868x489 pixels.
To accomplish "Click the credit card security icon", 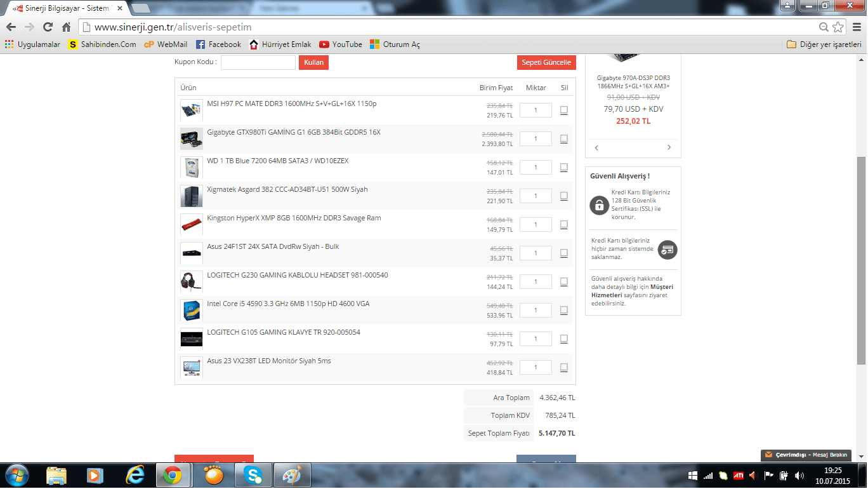I will pyautogui.click(x=667, y=250).
